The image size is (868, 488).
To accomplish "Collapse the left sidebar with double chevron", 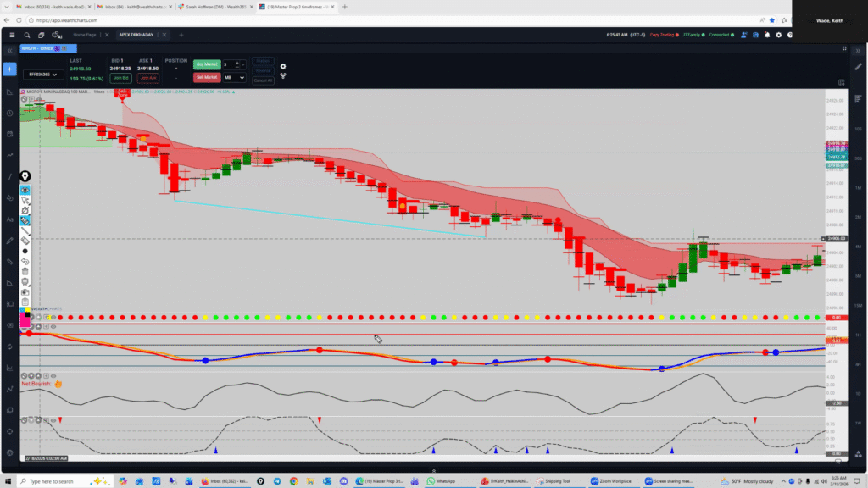I will point(9,48).
